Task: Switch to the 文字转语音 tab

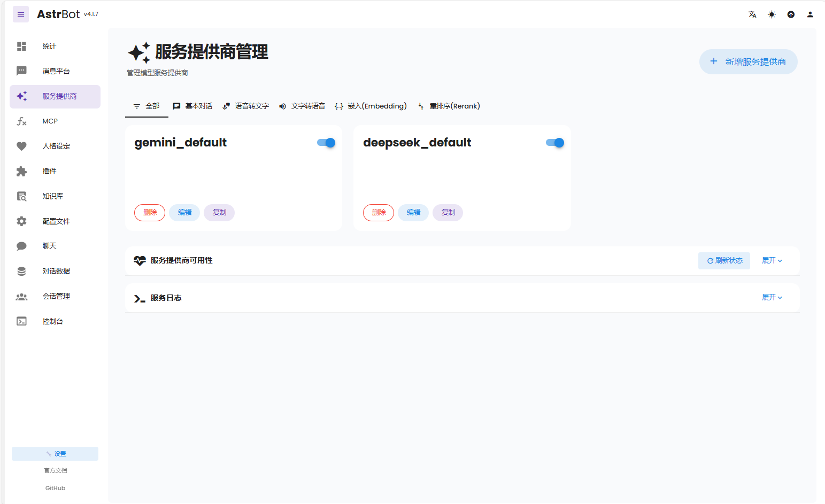Action: pos(302,106)
